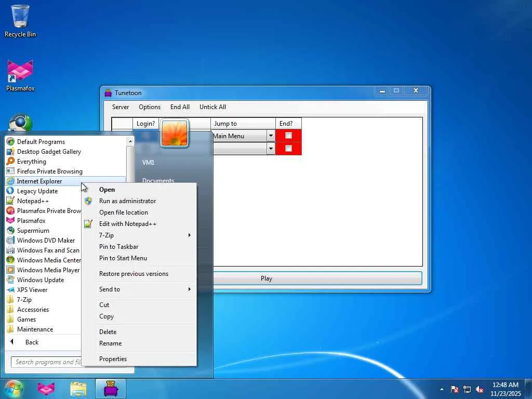This screenshot has width=532, height=399.
Task: Click the taskbar clock showing 12:48 AM
Action: 505,389
